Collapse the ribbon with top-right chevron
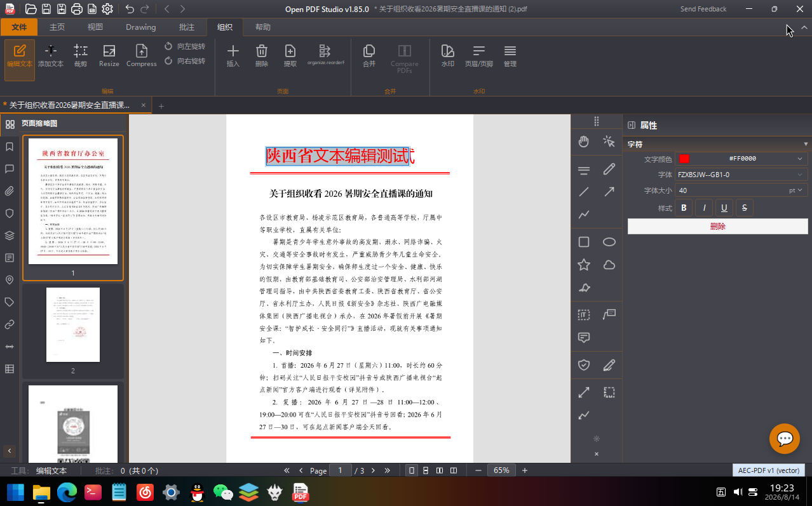 coord(804,27)
